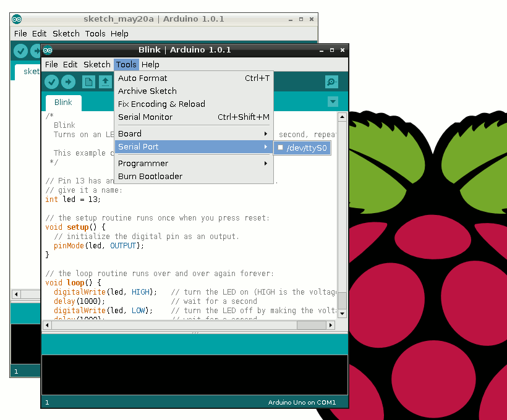Open Edit menu in sketch_may20a window

click(x=39, y=33)
